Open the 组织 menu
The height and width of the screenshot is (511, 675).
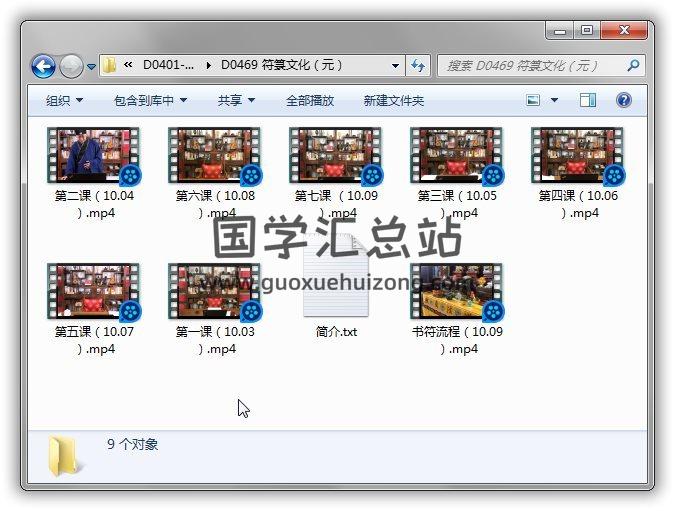[x=64, y=100]
